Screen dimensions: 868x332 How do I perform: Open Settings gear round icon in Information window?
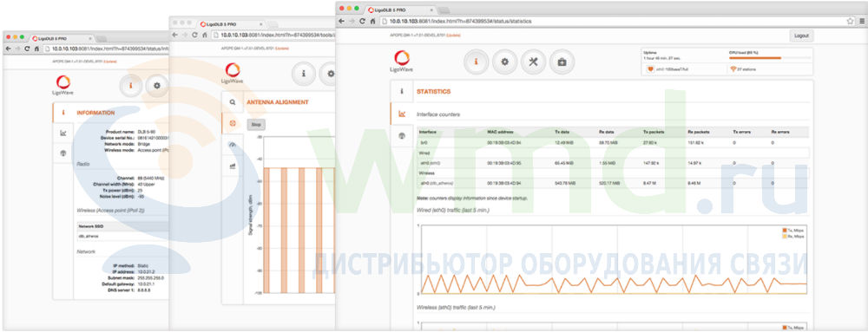point(157,86)
